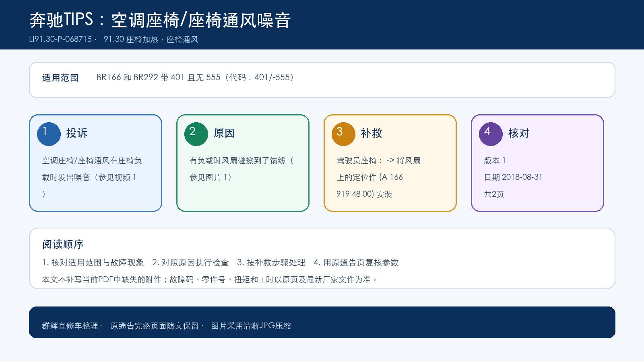644x362 pixels.
Task: Click the text 共2页
Action: pos(494,194)
